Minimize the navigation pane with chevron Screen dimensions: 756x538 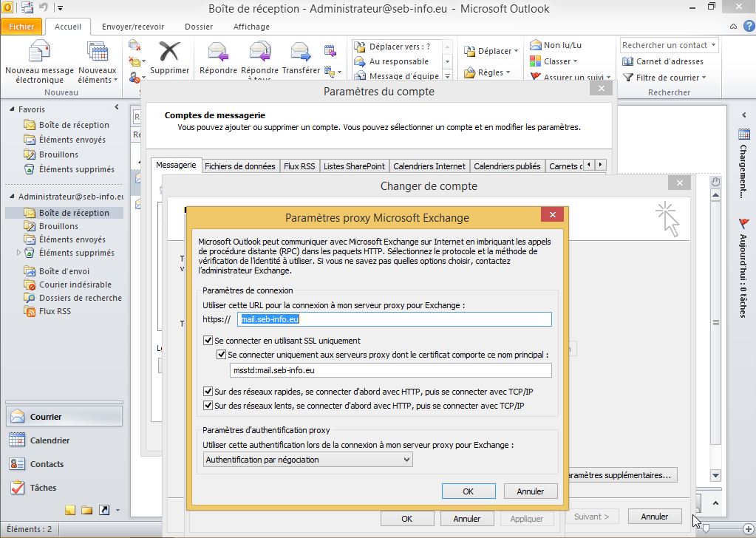click(x=117, y=107)
